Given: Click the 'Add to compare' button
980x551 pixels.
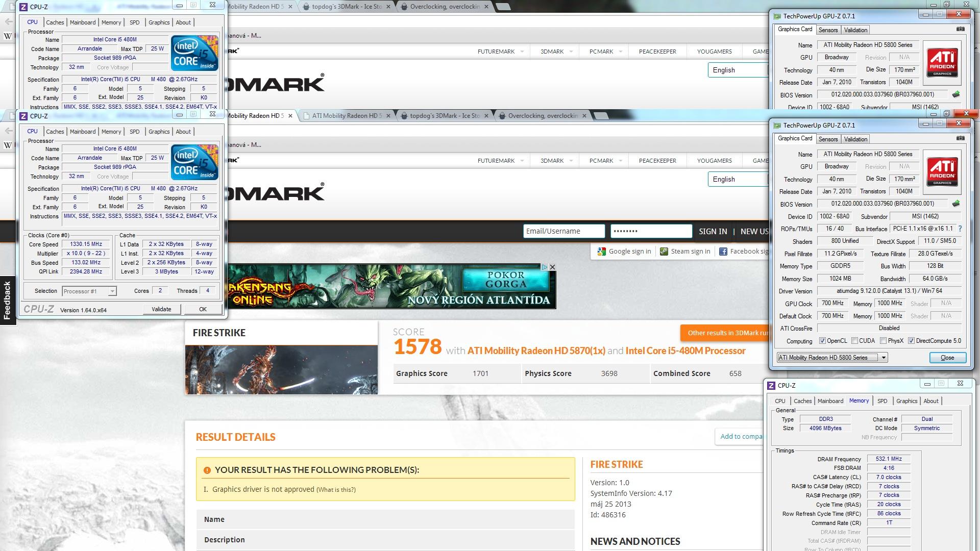Looking at the screenshot, I should click(x=741, y=437).
